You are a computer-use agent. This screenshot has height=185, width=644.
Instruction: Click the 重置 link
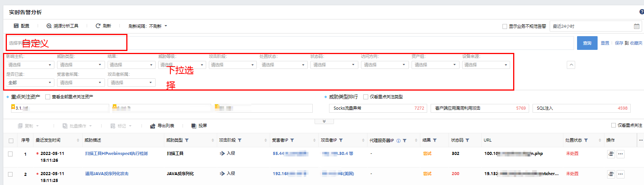point(605,43)
